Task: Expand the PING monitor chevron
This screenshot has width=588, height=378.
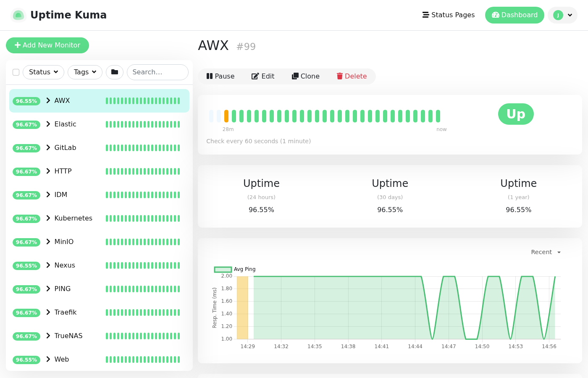Action: click(48, 289)
